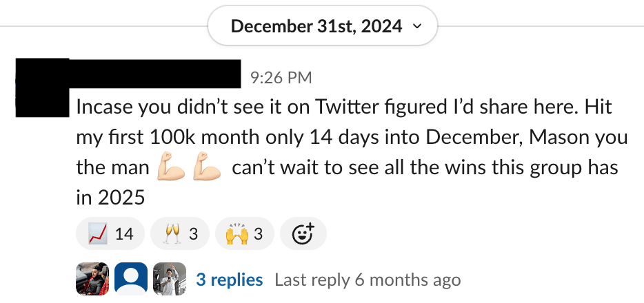Click the chevron beside the date

point(416,27)
